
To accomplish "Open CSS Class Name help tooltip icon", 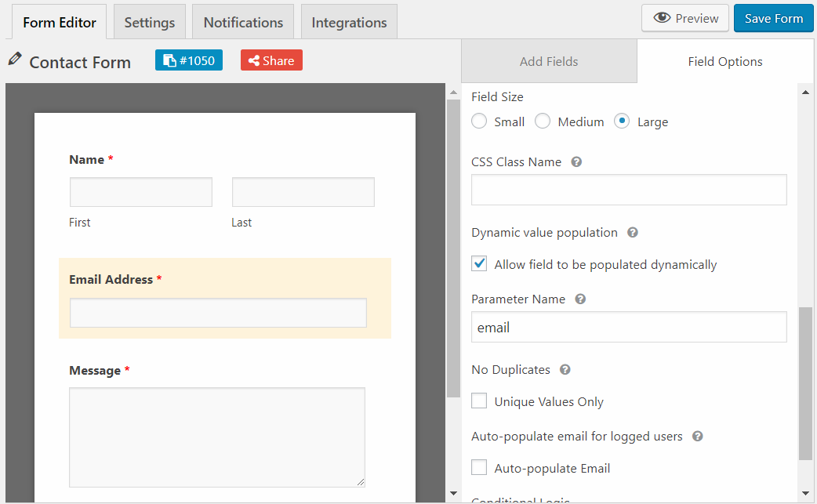I will pyautogui.click(x=576, y=162).
